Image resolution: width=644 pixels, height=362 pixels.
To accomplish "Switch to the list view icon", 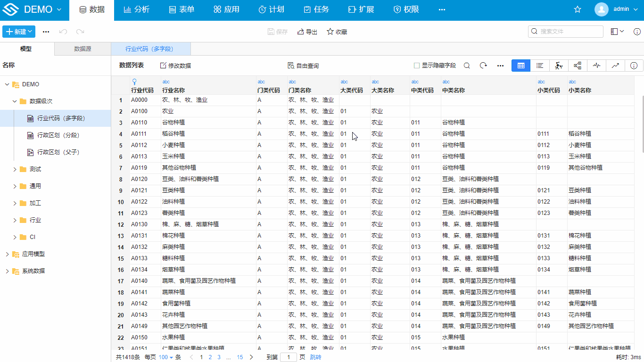I will 540,66.
